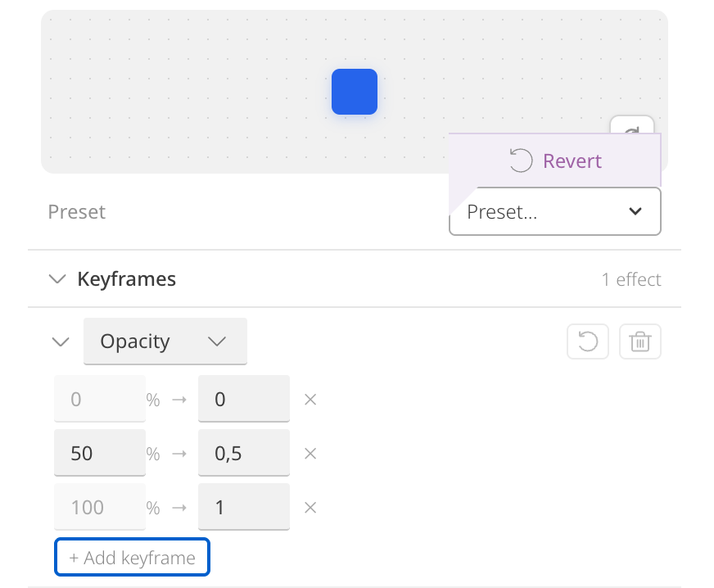
Task: Add a new keyframe
Action: 132,557
